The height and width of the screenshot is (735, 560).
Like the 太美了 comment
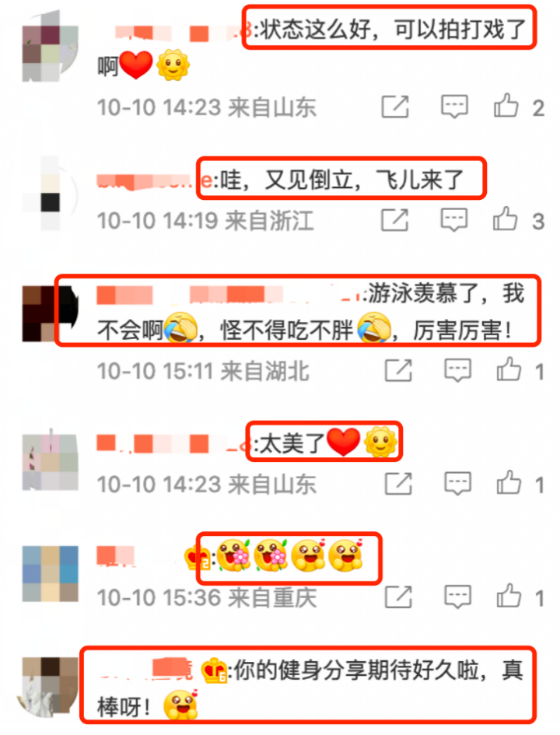[x=509, y=483]
